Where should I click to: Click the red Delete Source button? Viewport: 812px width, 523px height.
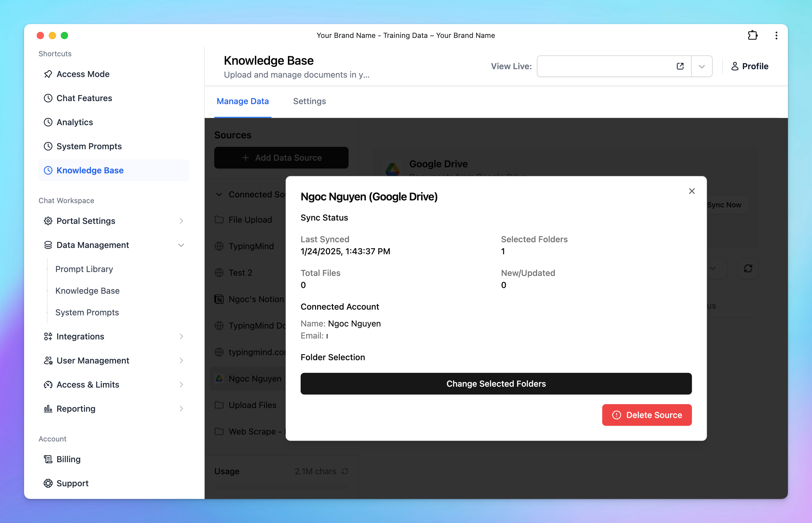(x=647, y=415)
